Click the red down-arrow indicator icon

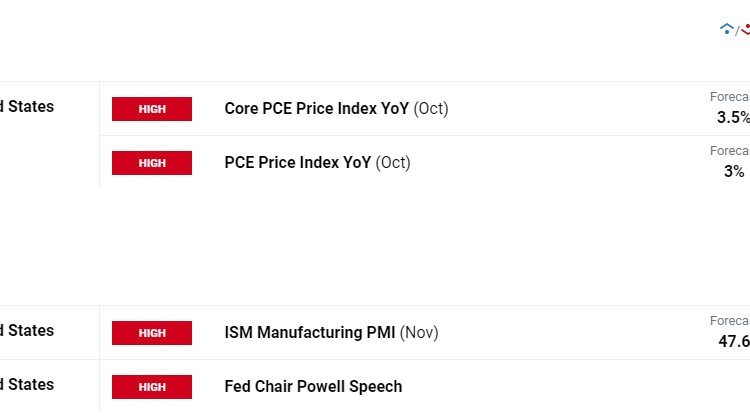pyautogui.click(x=745, y=29)
